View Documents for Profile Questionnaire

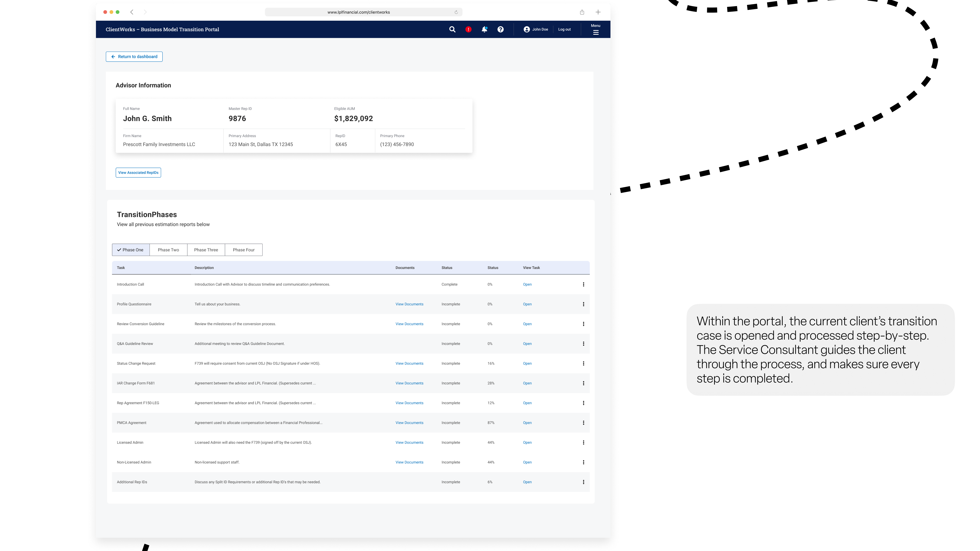(x=409, y=304)
